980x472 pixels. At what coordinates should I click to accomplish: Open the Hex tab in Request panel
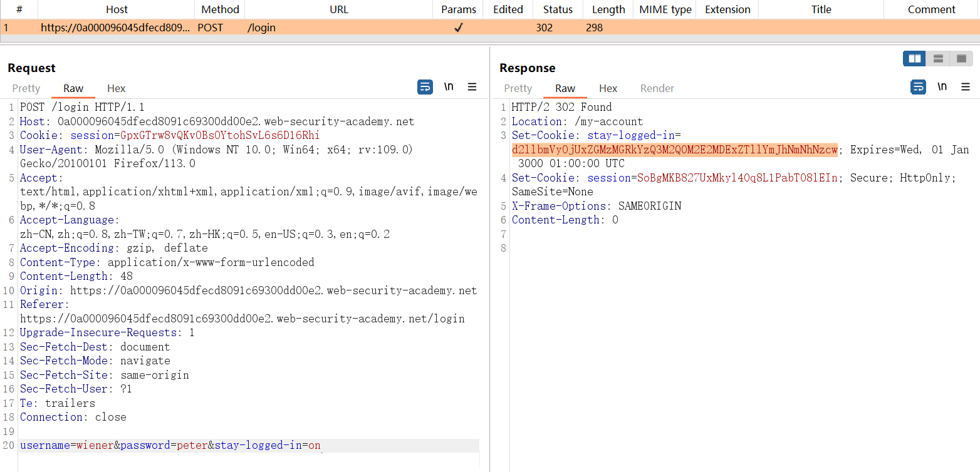[116, 88]
